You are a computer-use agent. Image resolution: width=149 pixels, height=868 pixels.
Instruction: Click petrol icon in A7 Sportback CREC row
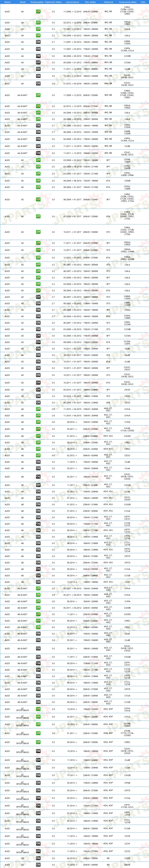coord(38,742)
